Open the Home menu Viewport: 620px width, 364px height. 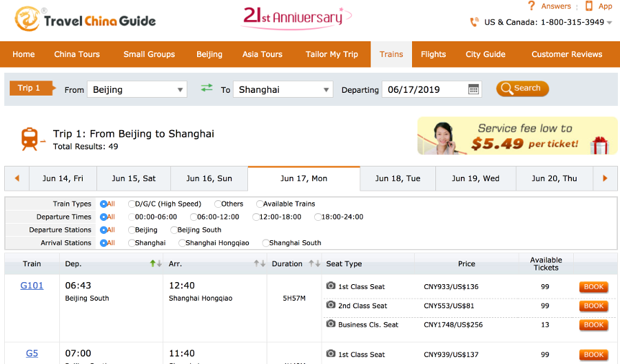pos(23,54)
